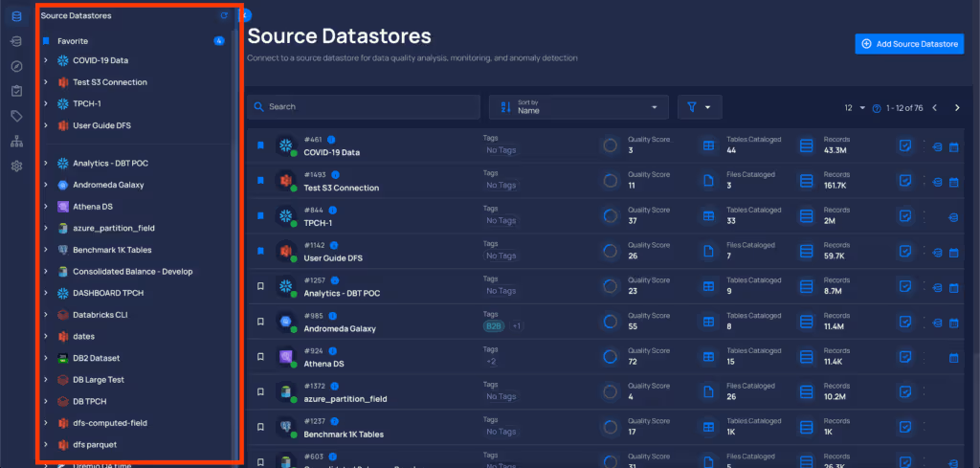The image size is (980, 468).
Task: Click calendar icon in Athena DS row
Action: click(954, 359)
